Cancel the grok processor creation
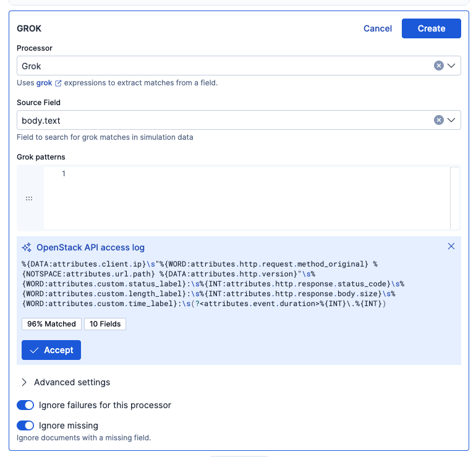Screen dimensions: 476x457 click(x=378, y=28)
